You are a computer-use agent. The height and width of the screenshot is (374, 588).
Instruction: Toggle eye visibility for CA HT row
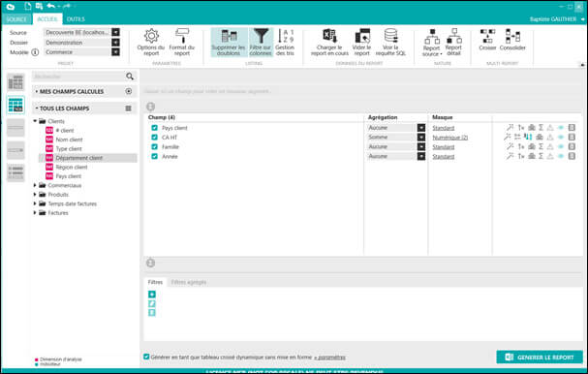click(x=561, y=138)
